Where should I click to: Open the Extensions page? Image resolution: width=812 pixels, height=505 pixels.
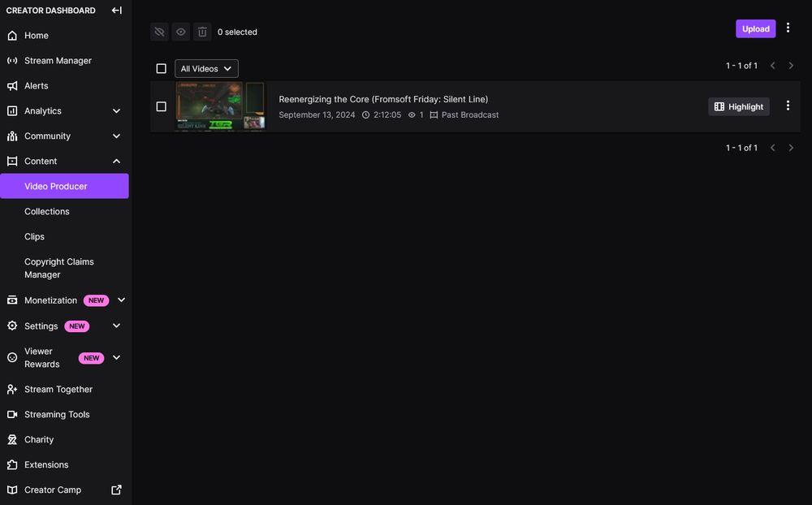pos(45,464)
